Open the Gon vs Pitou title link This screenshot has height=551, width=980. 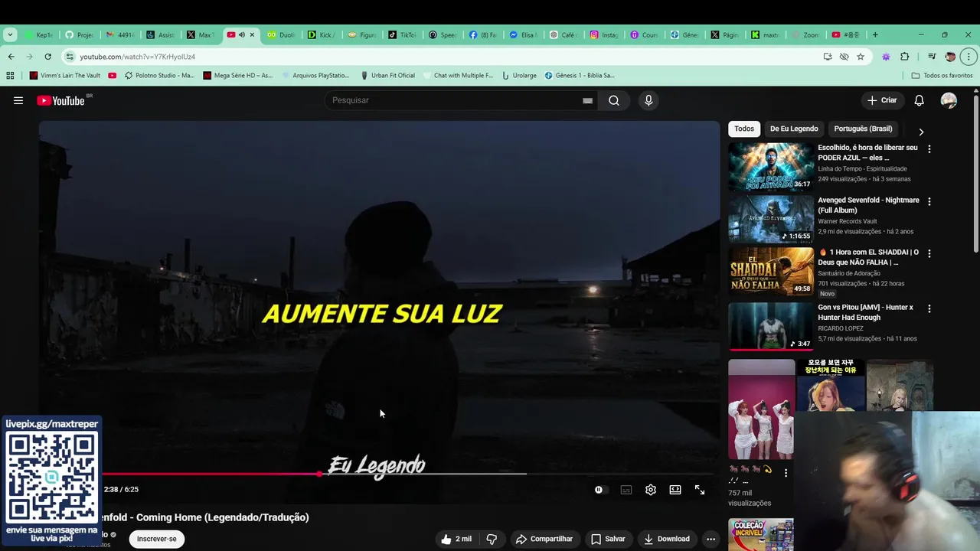865,312
